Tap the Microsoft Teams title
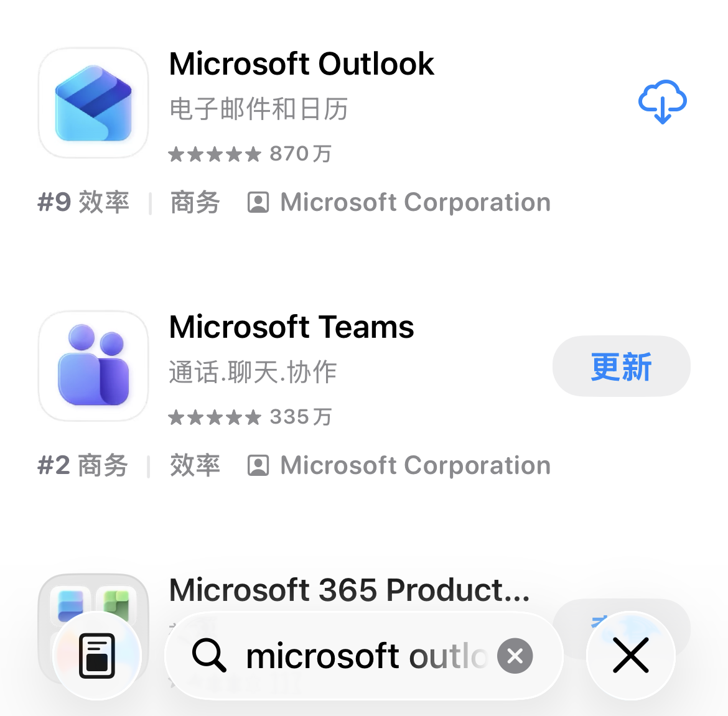 (x=291, y=327)
